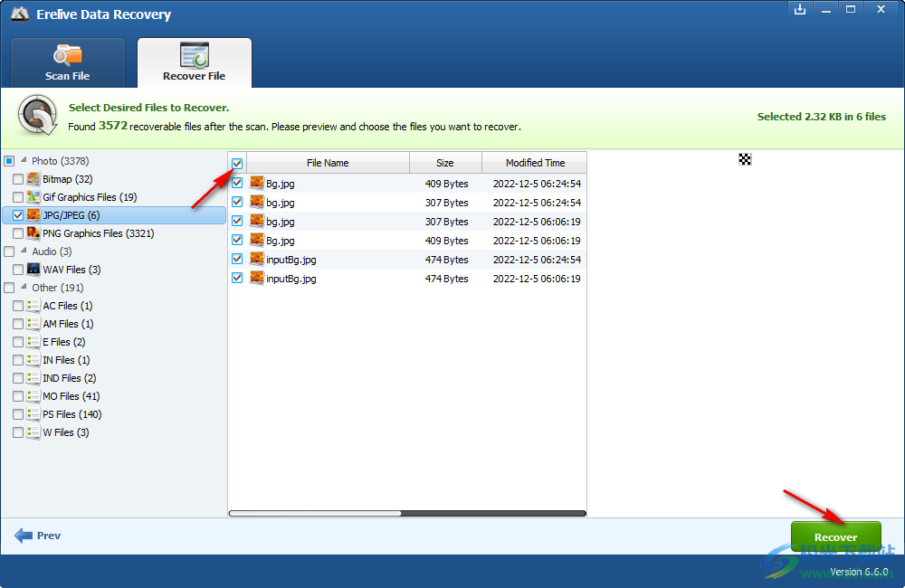Check the Gif Graphics Files (19) checkbox
This screenshot has height=588, width=905.
pyautogui.click(x=18, y=197)
